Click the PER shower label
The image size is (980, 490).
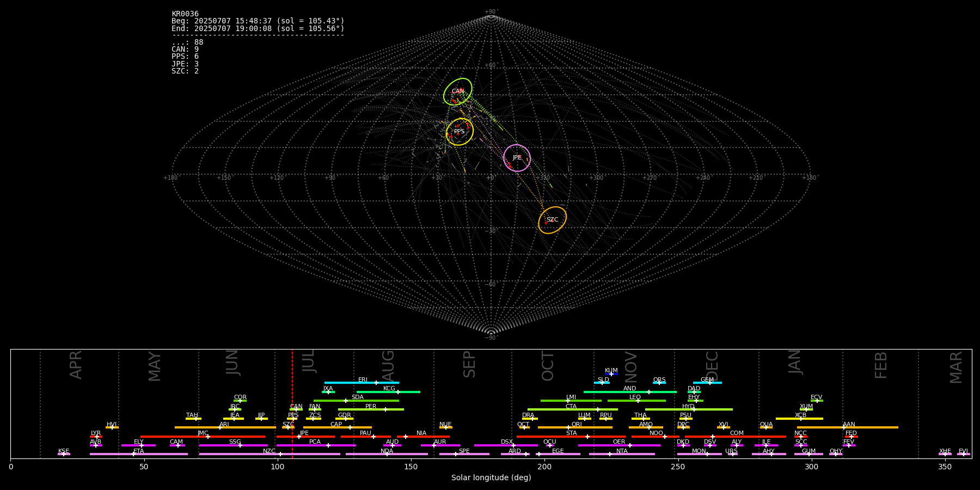(371, 407)
